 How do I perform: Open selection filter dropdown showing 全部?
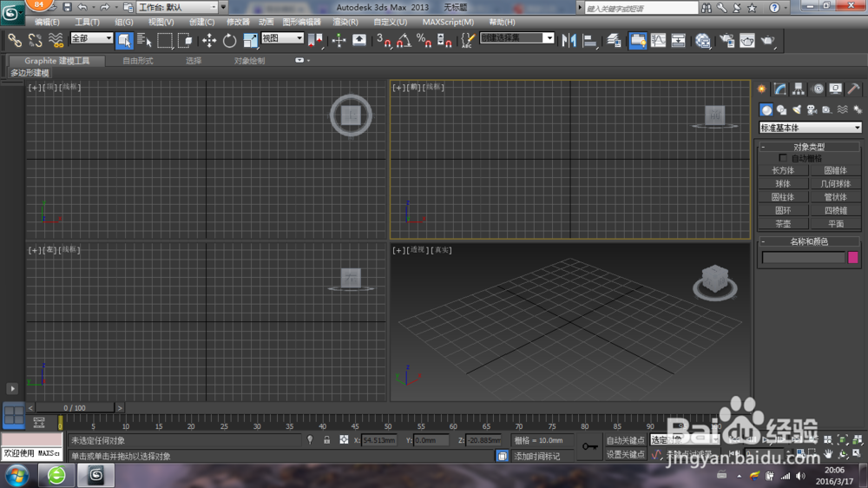coord(91,38)
